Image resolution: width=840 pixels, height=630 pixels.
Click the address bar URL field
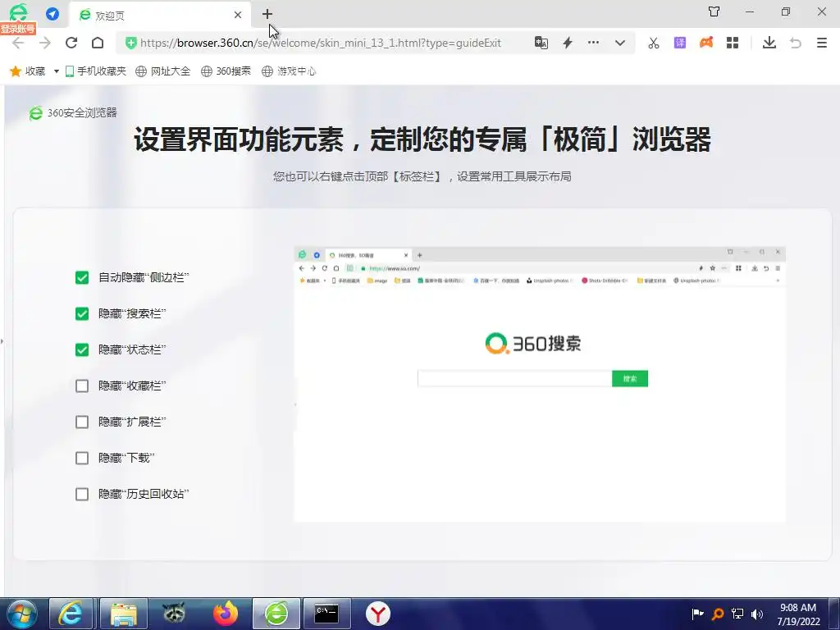coord(321,43)
